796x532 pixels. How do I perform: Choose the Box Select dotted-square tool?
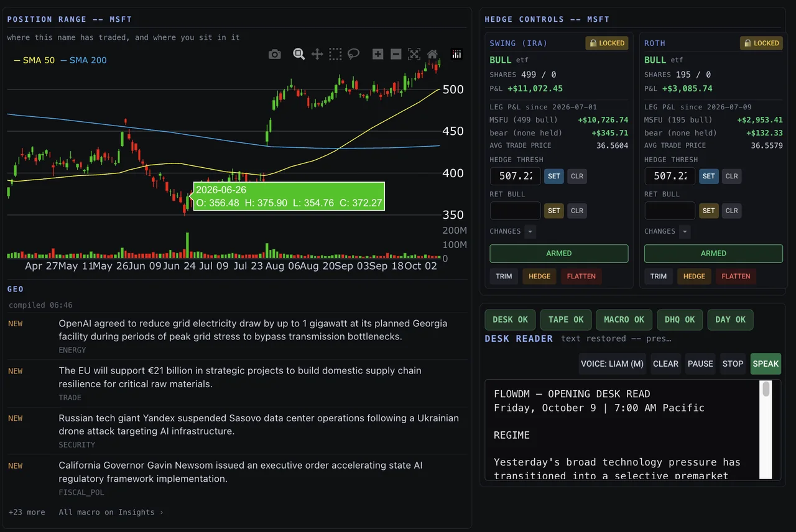[335, 55]
